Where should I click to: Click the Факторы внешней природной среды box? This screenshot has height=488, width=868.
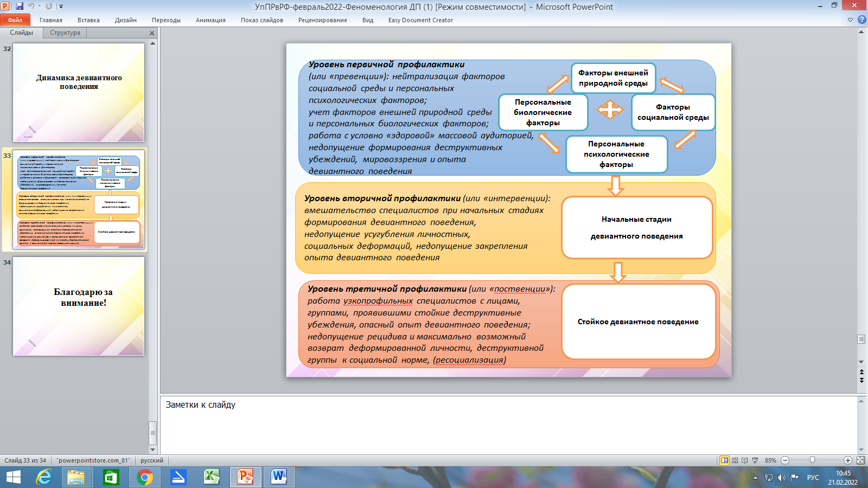point(613,78)
